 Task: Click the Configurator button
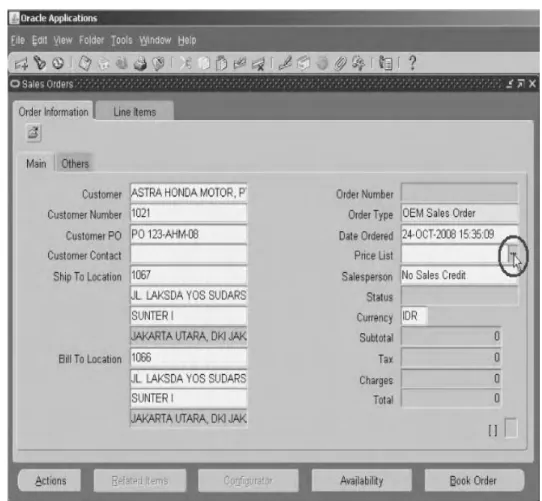248,480
